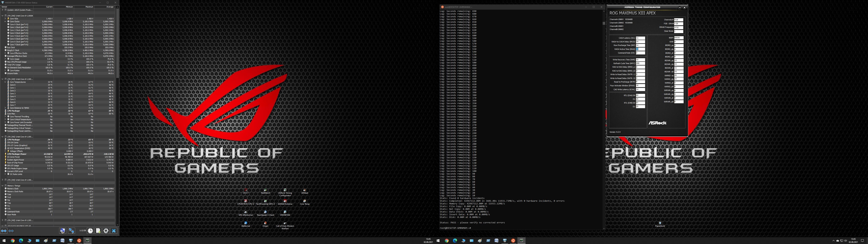Select the HWiNFO64 desktop shortcut
868x244 pixels.
coord(285,213)
